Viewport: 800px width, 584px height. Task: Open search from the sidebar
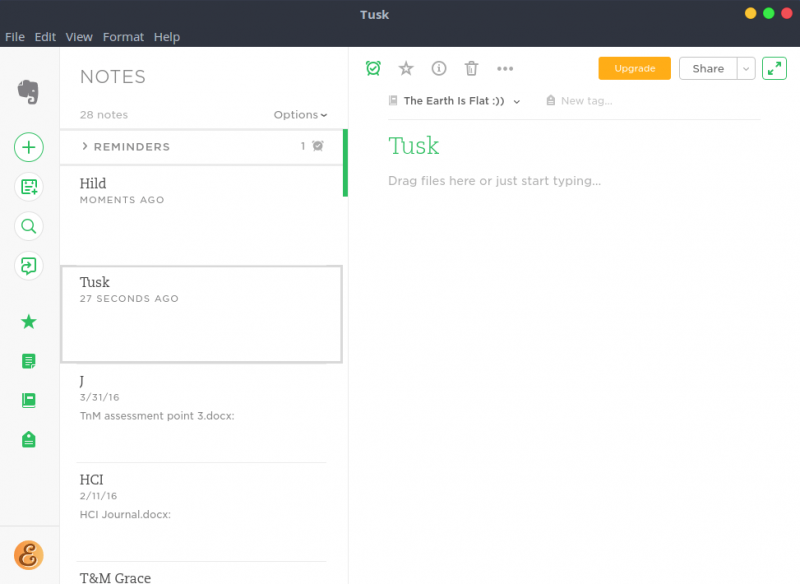(28, 226)
